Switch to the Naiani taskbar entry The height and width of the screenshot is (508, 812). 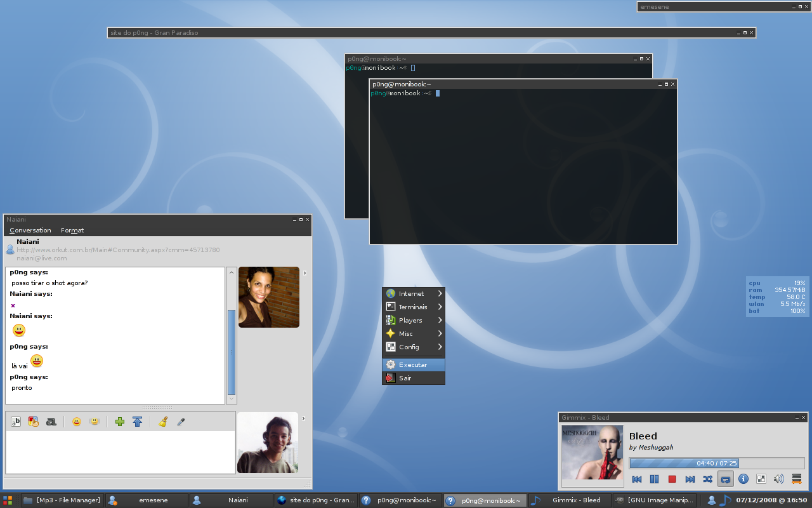[232, 500]
